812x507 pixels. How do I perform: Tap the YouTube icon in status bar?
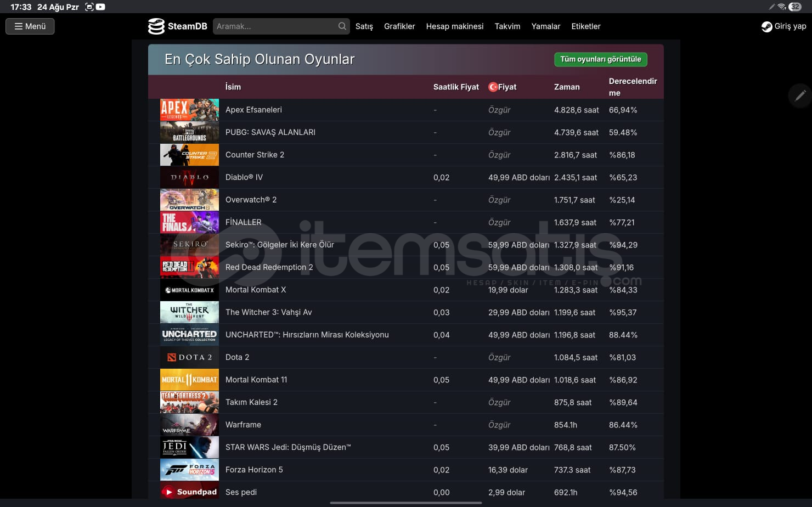click(x=100, y=7)
